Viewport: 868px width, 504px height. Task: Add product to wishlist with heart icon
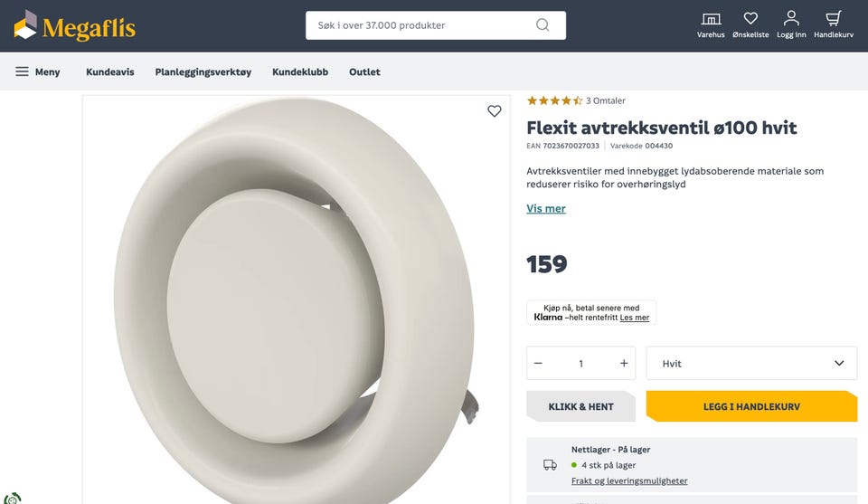[495, 111]
